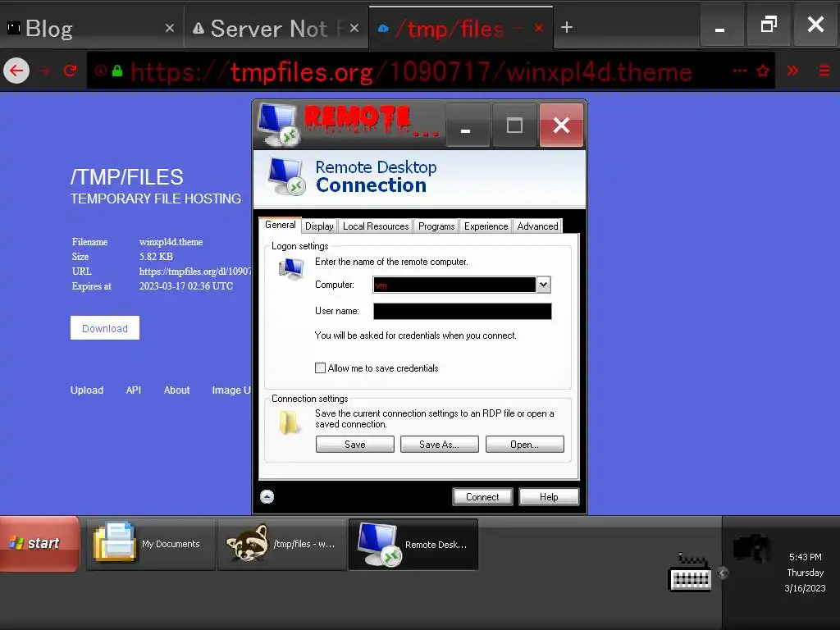Click the Save As... button
Screen dimensions: 840x630
pos(440,444)
